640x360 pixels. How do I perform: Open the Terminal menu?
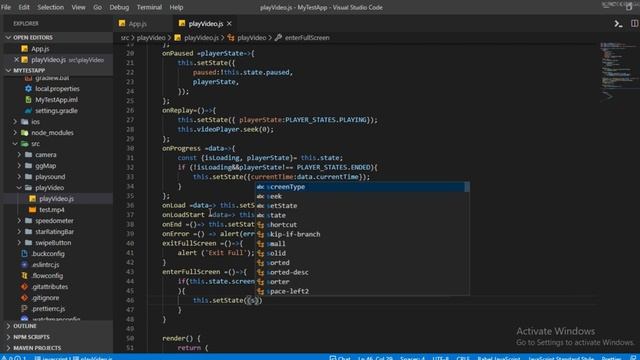[x=149, y=7]
